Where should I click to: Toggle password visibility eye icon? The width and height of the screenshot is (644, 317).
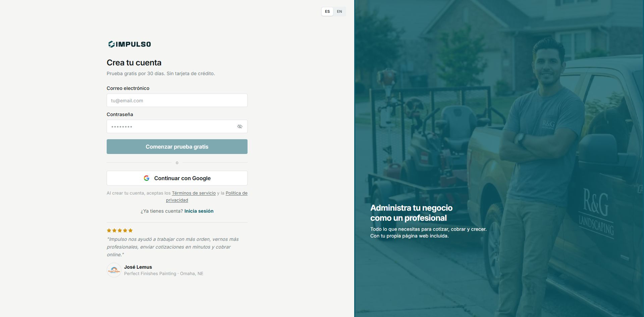[239, 126]
